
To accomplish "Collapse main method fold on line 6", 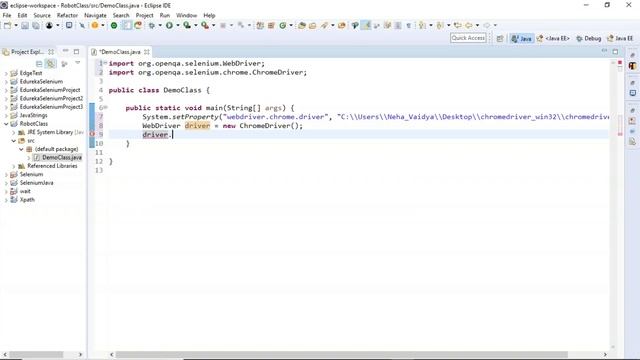I will (x=106, y=107).
